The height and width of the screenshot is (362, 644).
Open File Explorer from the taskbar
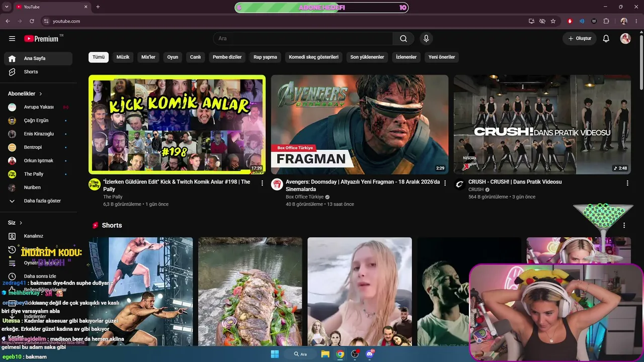326,354
